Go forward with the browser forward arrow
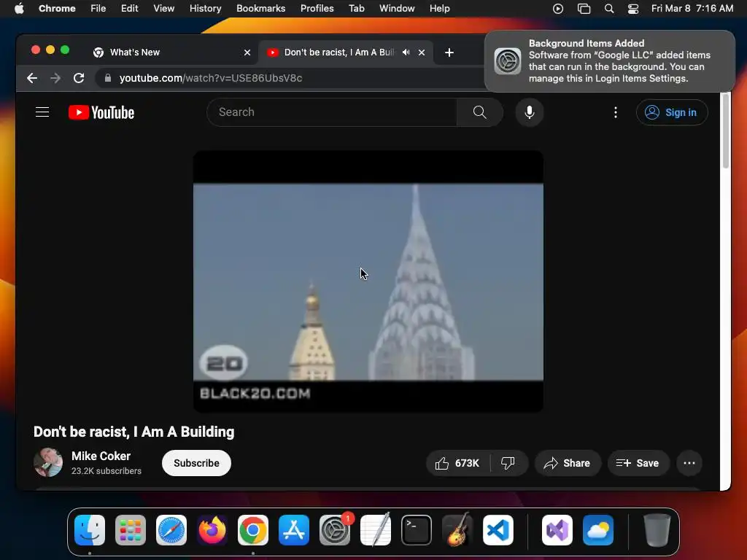 click(55, 78)
